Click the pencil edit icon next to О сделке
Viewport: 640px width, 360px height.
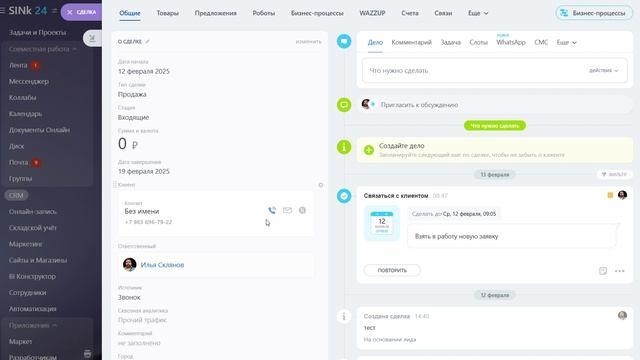[x=147, y=41]
